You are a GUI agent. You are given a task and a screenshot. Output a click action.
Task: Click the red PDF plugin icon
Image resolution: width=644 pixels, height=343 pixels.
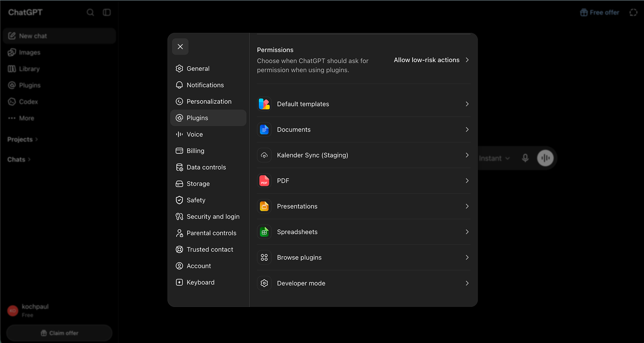point(264,181)
